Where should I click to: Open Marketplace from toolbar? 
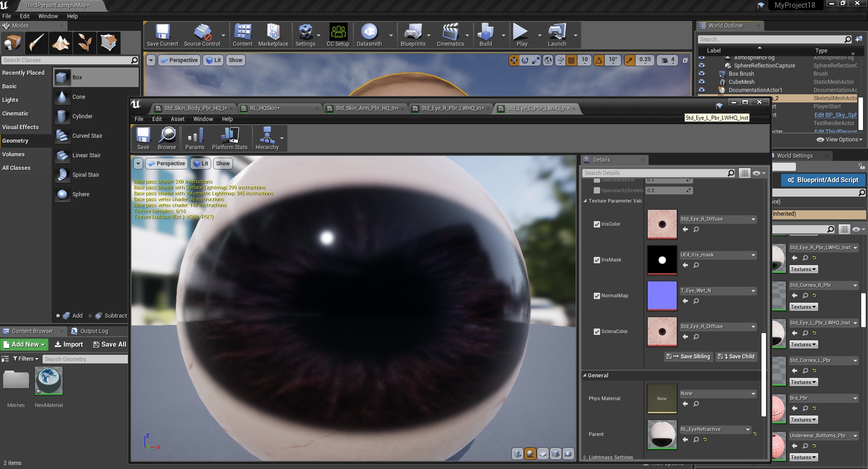[x=273, y=35]
